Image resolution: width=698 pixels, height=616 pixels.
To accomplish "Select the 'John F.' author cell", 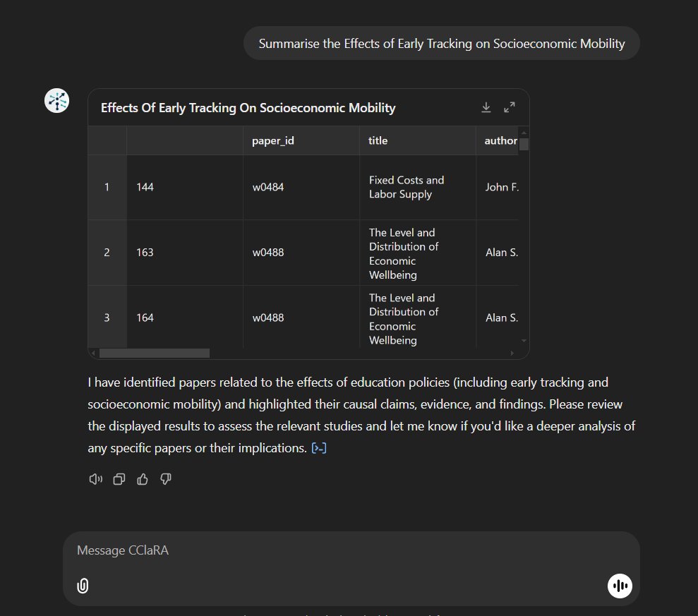I will coord(498,188).
